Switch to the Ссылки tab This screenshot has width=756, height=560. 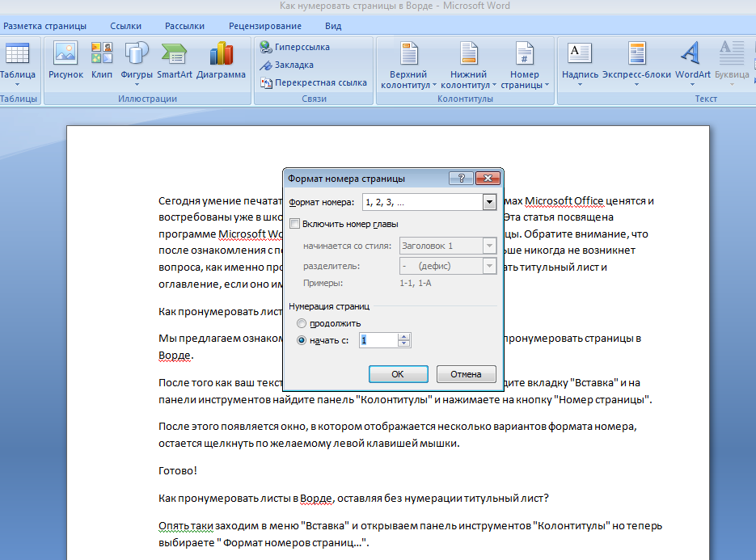click(126, 26)
